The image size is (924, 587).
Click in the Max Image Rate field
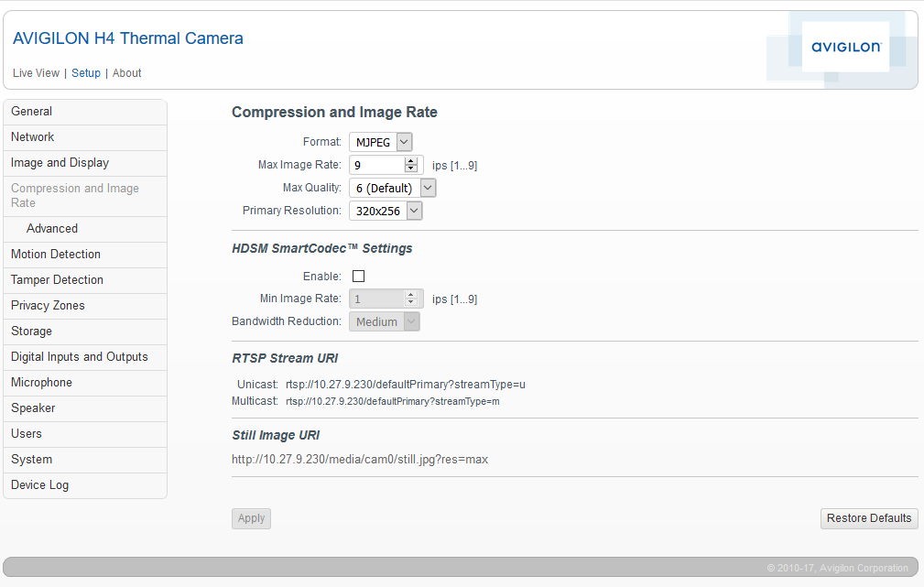pos(376,166)
